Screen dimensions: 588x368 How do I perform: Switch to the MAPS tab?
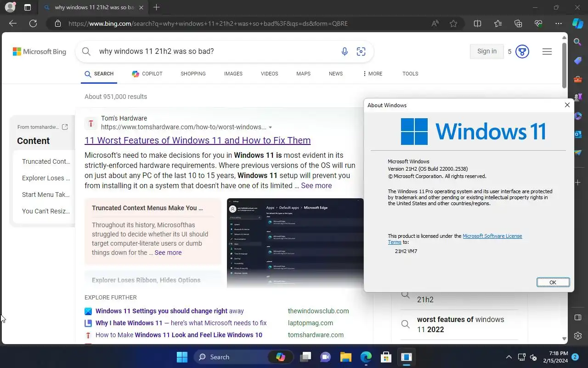[303, 74]
